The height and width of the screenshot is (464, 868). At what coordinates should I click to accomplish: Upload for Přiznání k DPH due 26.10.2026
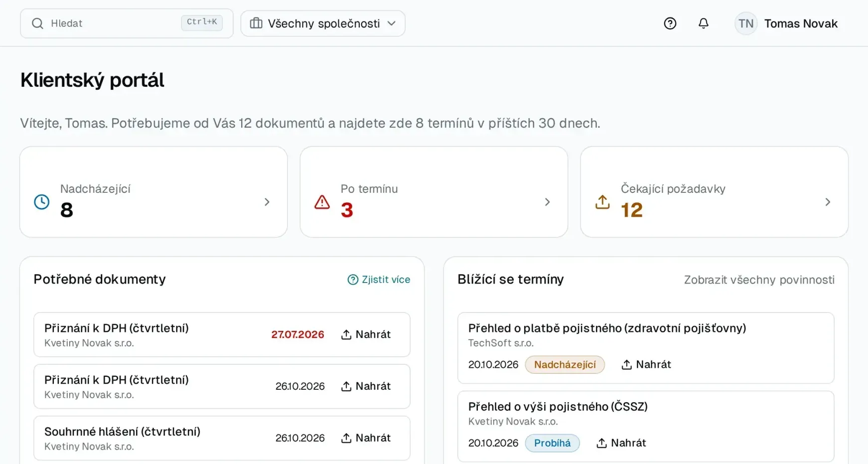click(366, 386)
